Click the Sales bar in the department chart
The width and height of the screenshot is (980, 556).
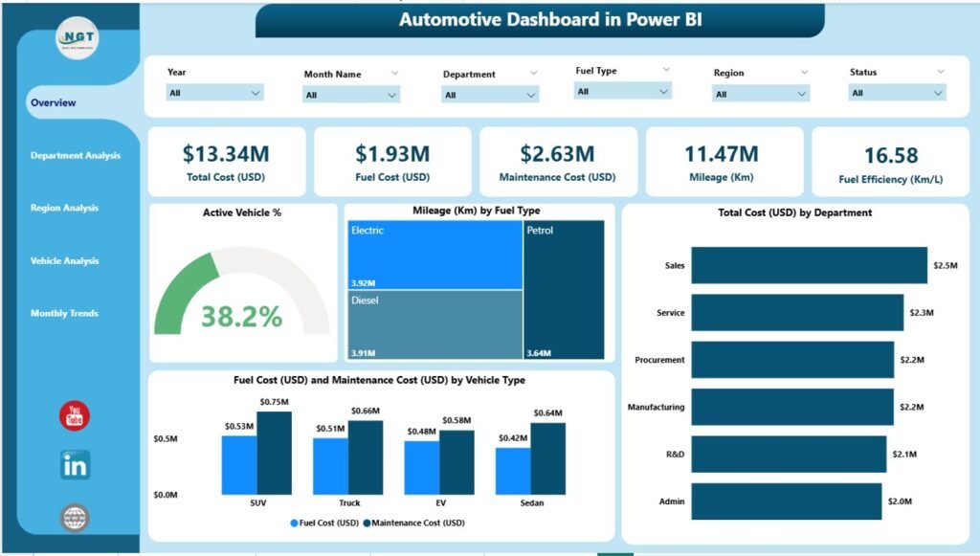point(809,266)
